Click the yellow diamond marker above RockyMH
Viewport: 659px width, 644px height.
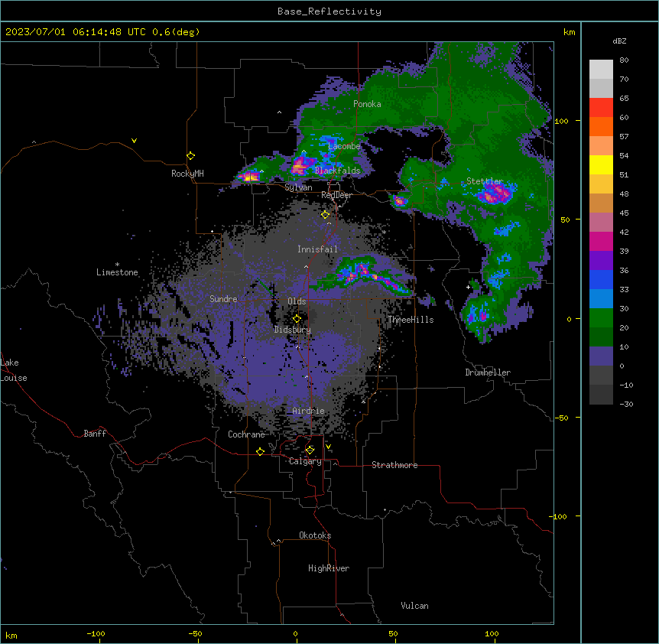[x=190, y=156]
